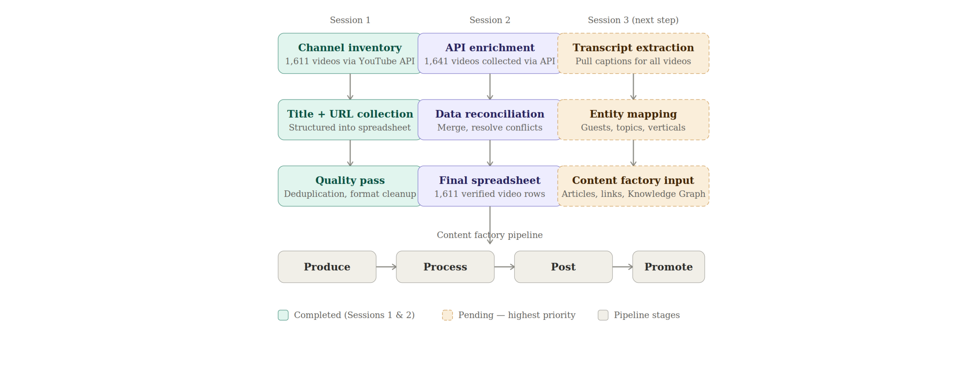Toggle the Pending highest priority legend marker

pos(448,315)
